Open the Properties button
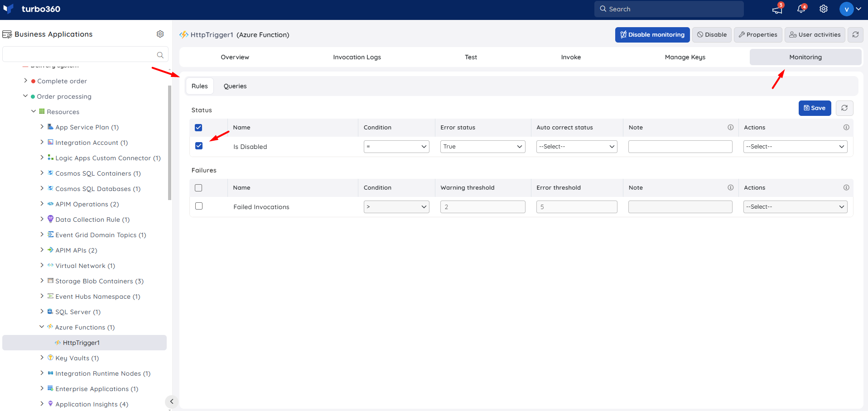Image resolution: width=868 pixels, height=411 pixels. click(x=758, y=34)
